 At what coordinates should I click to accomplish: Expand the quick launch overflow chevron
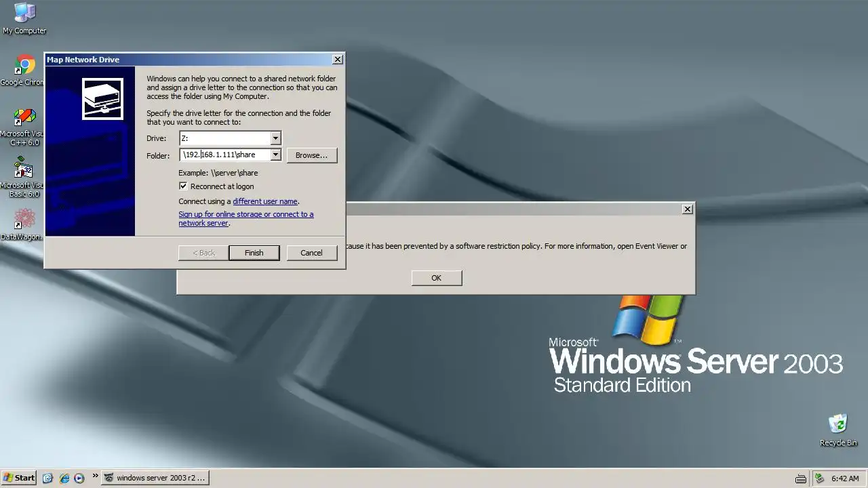tap(95, 476)
